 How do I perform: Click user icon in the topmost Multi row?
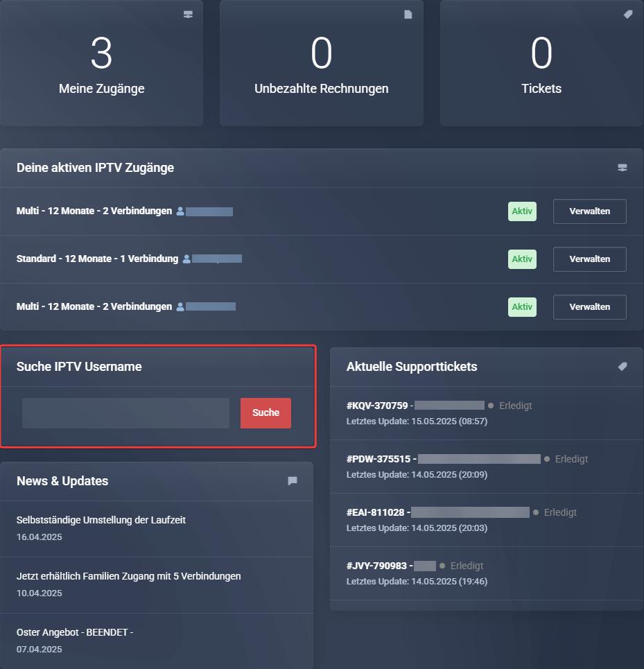tap(180, 211)
